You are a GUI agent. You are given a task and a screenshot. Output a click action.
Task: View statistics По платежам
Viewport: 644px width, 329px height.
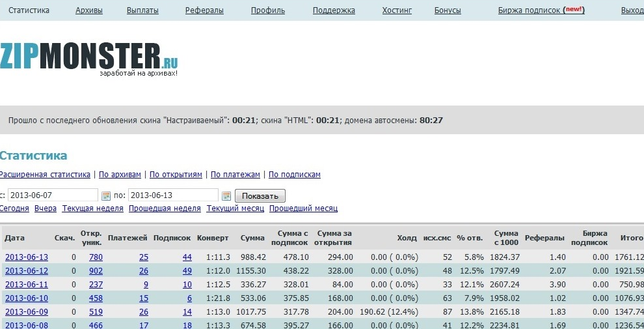tap(235, 175)
